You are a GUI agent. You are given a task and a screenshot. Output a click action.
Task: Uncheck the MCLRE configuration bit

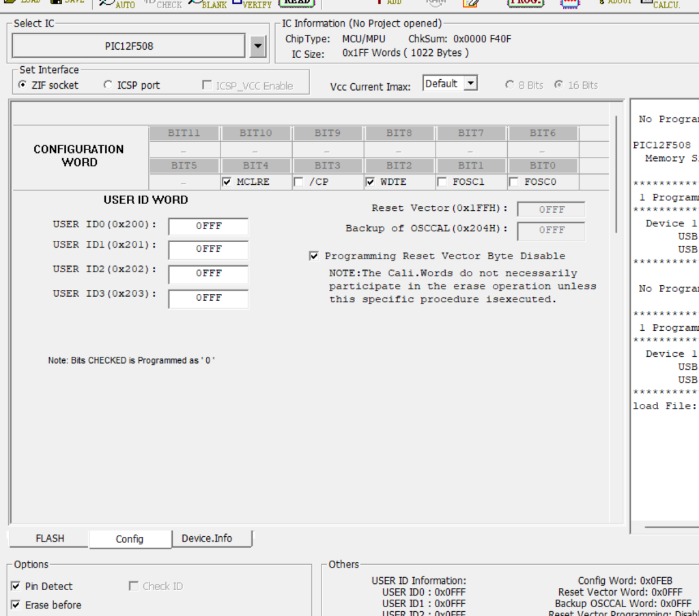227,182
